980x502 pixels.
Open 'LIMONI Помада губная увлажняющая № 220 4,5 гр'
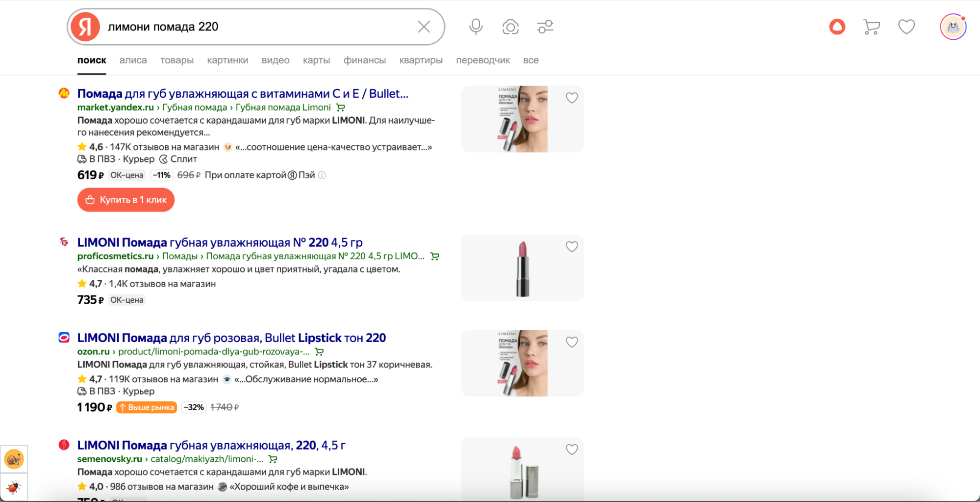click(x=220, y=242)
